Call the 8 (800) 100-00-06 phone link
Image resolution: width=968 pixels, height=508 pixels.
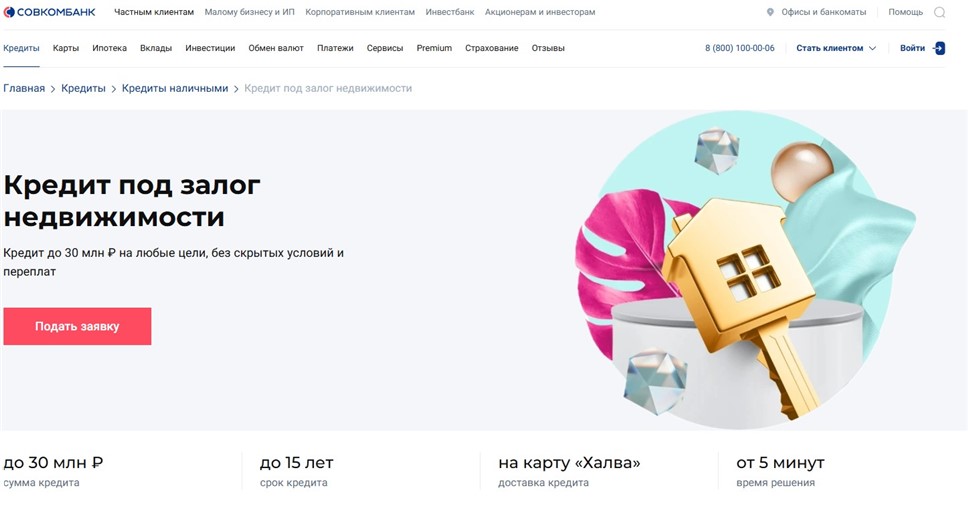click(740, 48)
